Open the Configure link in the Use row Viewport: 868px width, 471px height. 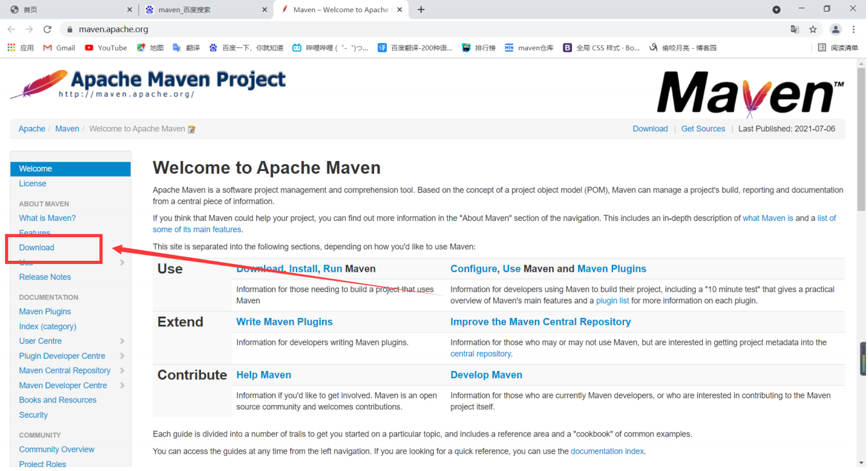[x=473, y=269]
